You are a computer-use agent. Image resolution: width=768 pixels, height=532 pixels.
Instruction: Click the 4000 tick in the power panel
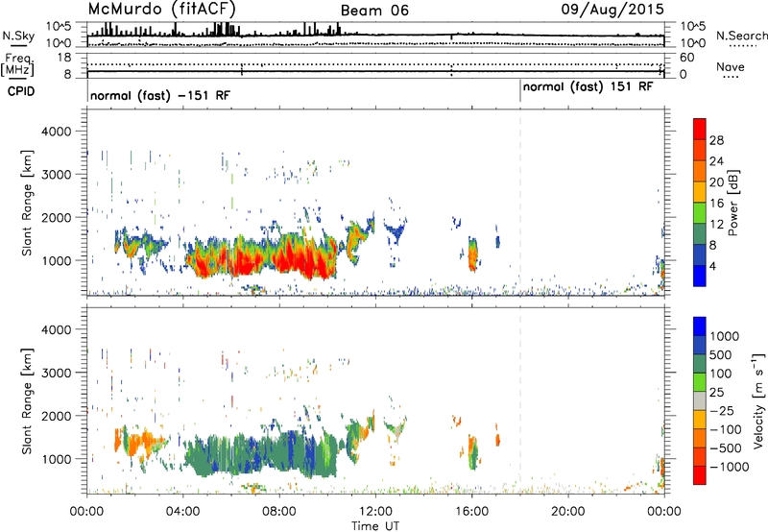[56, 132]
